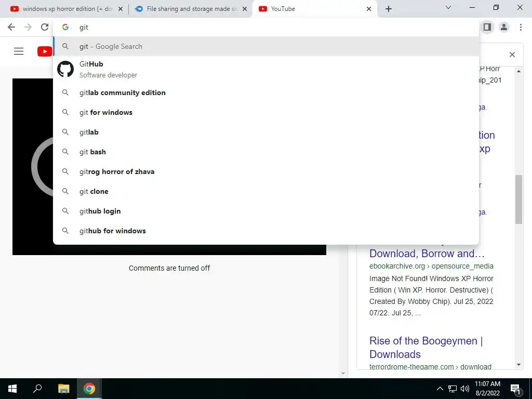Open the tab search chevron
The image size is (532, 399).
coord(448,7)
